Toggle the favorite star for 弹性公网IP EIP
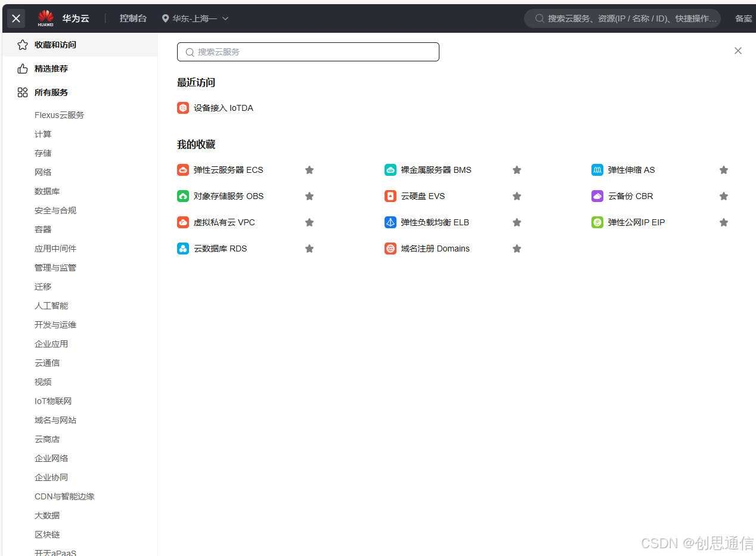This screenshot has height=556, width=756. point(724,222)
